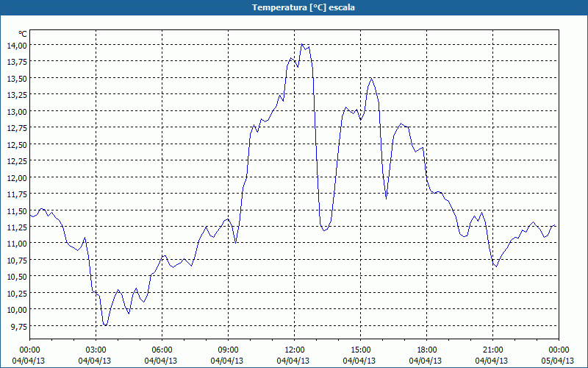Screen dimensions: 588x368
Task: Pick the "11,50" axis value
Action: tap(17, 210)
